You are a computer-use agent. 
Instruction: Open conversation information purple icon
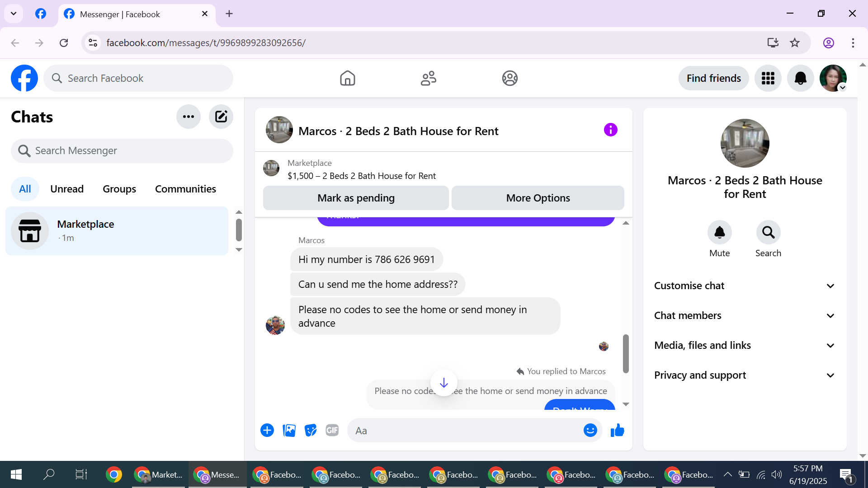click(x=611, y=130)
